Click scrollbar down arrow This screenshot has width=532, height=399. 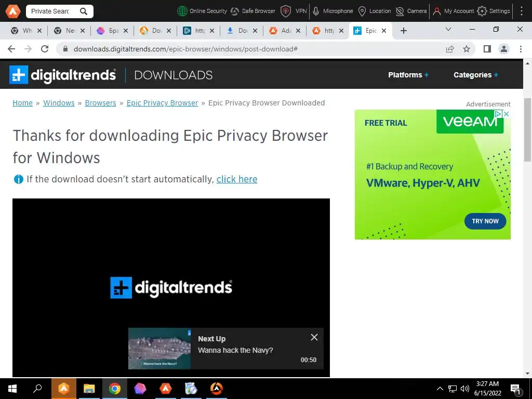click(x=528, y=374)
